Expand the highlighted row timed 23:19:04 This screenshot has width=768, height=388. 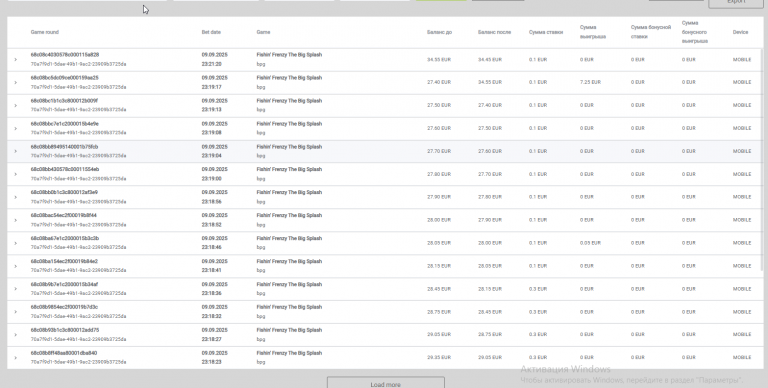pos(16,151)
